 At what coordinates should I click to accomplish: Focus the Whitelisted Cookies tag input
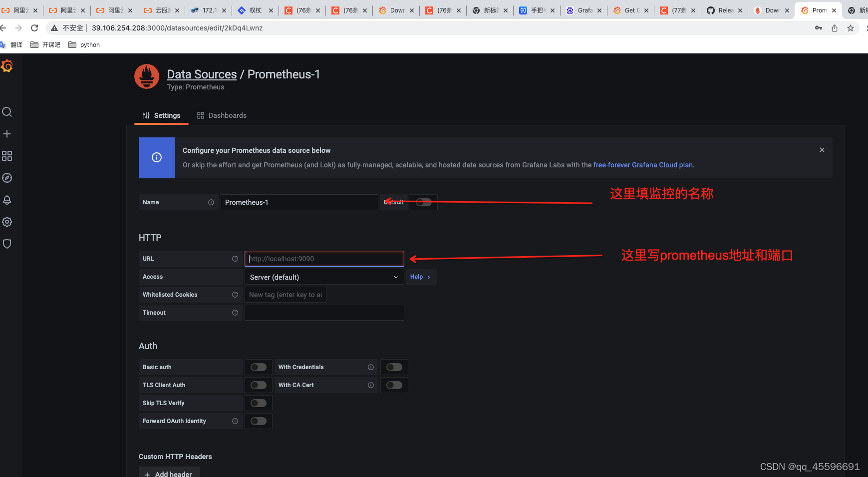pyautogui.click(x=286, y=295)
